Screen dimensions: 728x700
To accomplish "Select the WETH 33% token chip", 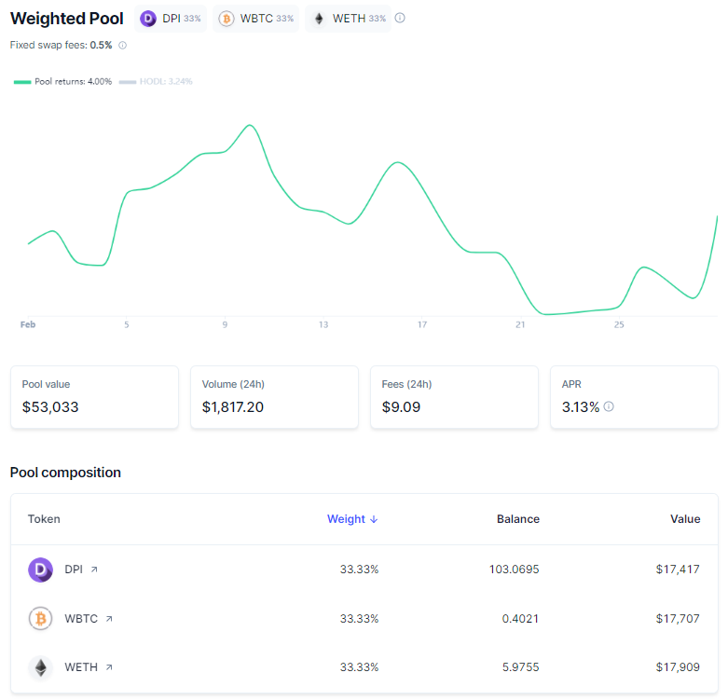I will (x=348, y=19).
